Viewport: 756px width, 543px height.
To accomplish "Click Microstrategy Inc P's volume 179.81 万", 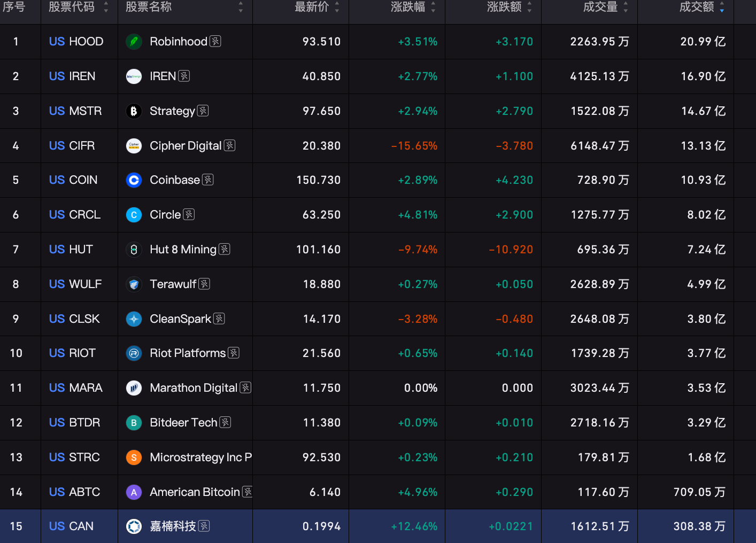I will [x=604, y=457].
